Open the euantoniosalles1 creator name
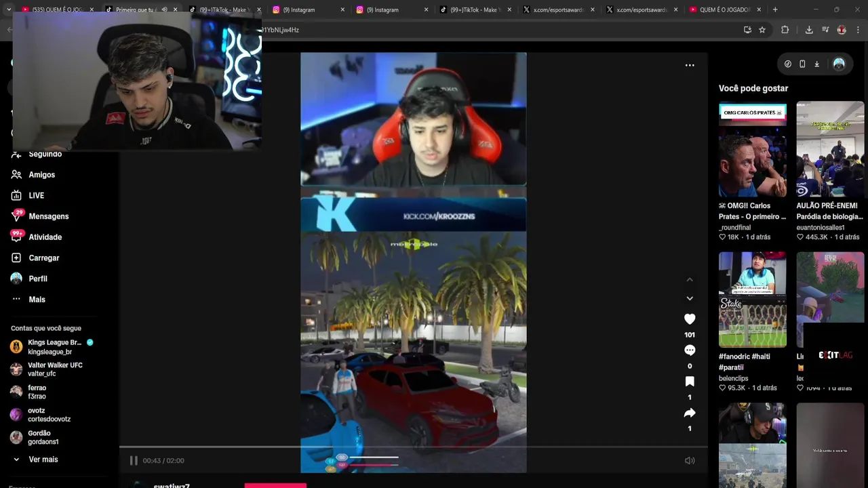Viewport: 868px width, 488px height. [x=820, y=228]
